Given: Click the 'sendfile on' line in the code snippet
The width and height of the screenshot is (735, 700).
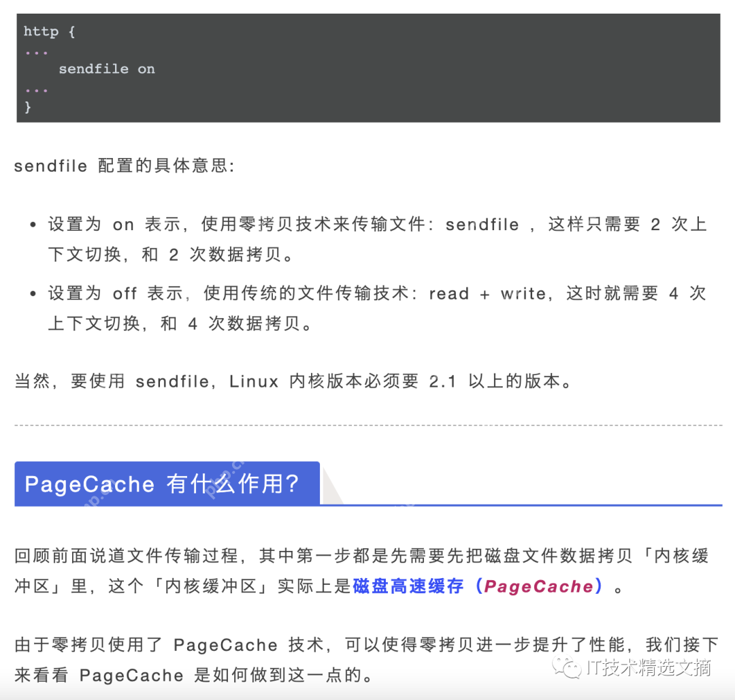Looking at the screenshot, I should (x=107, y=68).
